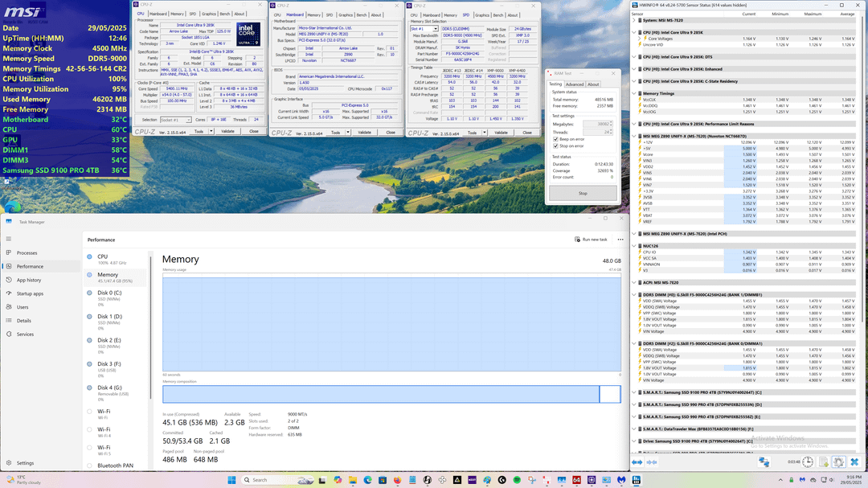Open HWiNFO sensor settings gear icon
868x488 pixels.
point(838,462)
